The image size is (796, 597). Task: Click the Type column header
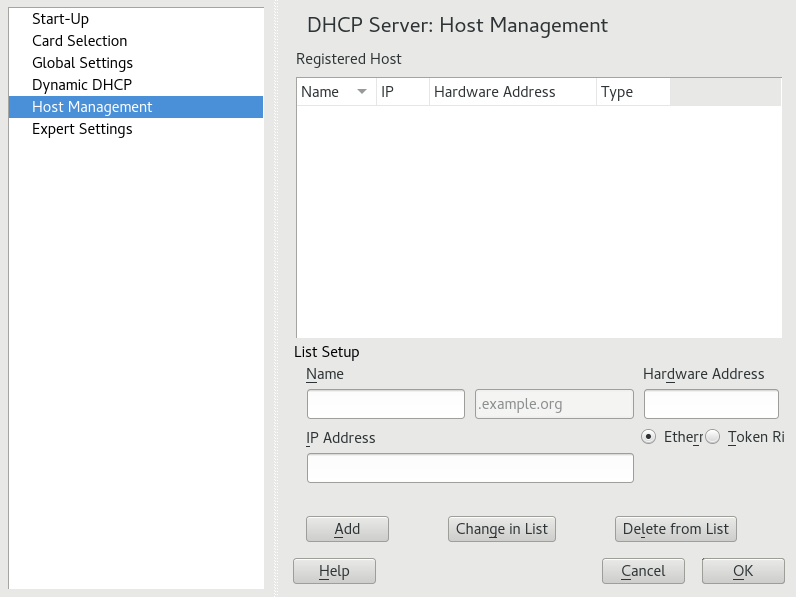click(632, 92)
